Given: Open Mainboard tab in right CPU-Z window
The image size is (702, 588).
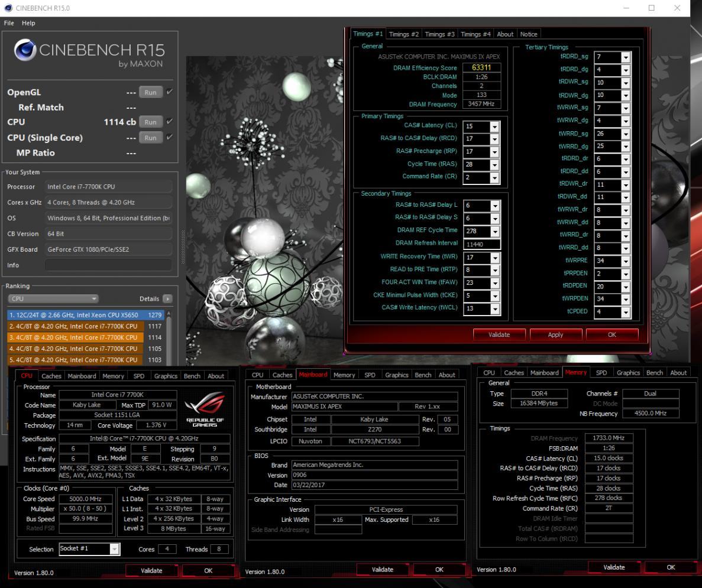Looking at the screenshot, I should pos(545,373).
